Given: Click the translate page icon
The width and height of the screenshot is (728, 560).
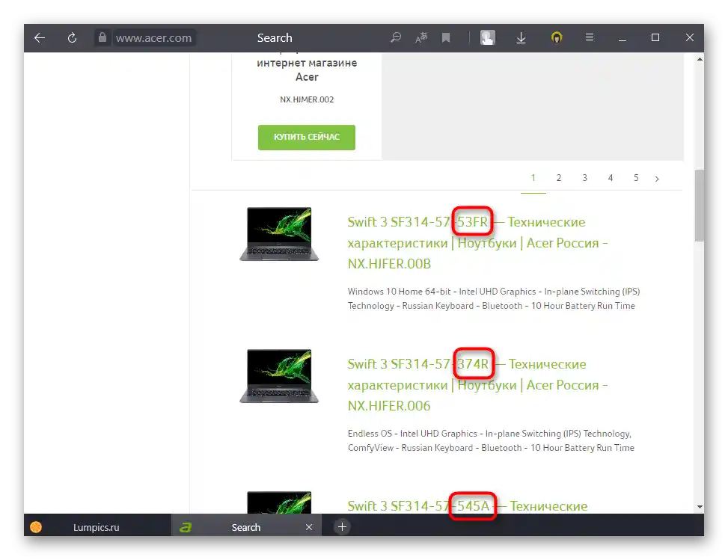Looking at the screenshot, I should tap(421, 37).
